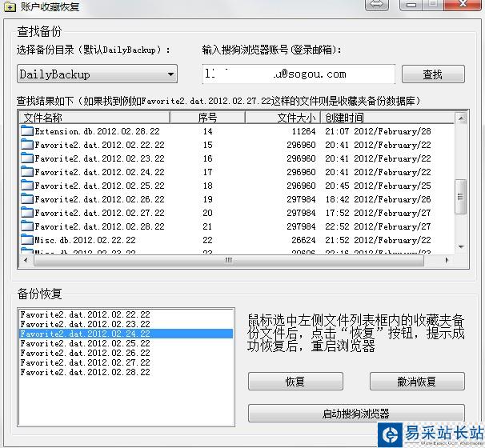Viewport: 485px width, 448px height.
Task: Click file size 11264 cell
Action: coord(304,131)
